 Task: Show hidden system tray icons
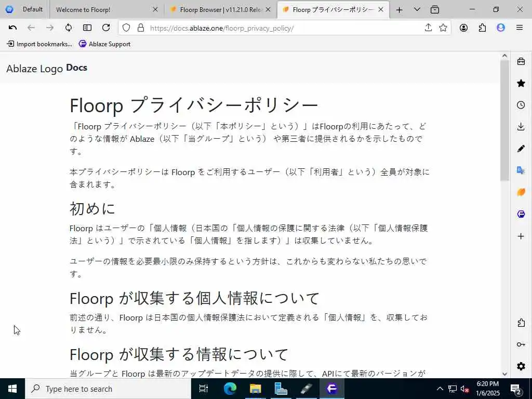pyautogui.click(x=440, y=389)
